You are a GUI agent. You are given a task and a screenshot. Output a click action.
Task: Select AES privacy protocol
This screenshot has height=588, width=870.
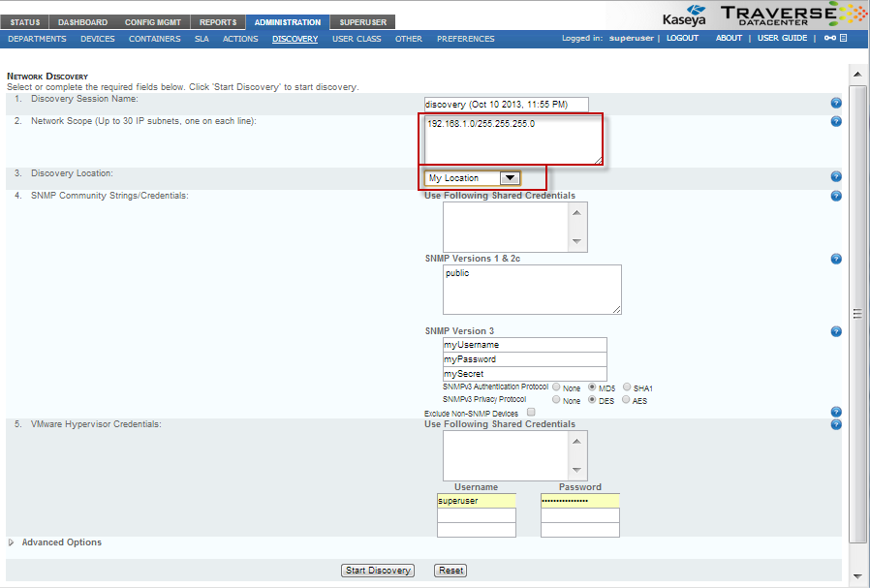[627, 400]
